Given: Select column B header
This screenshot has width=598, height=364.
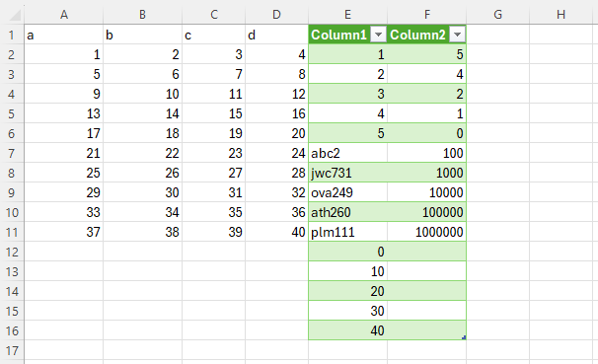Looking at the screenshot, I should (x=143, y=15).
